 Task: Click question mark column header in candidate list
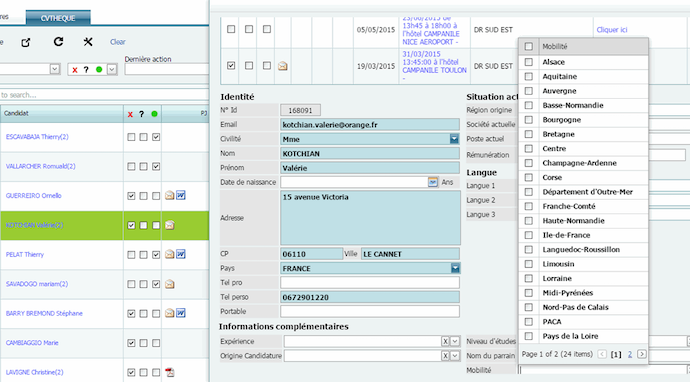[x=142, y=114]
